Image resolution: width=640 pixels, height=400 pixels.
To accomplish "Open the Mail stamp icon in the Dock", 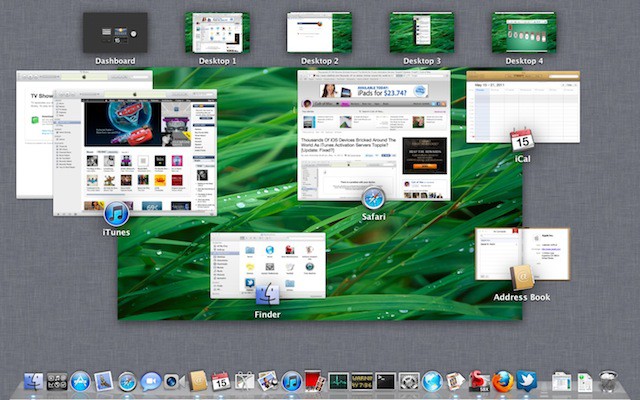I will click(x=104, y=382).
